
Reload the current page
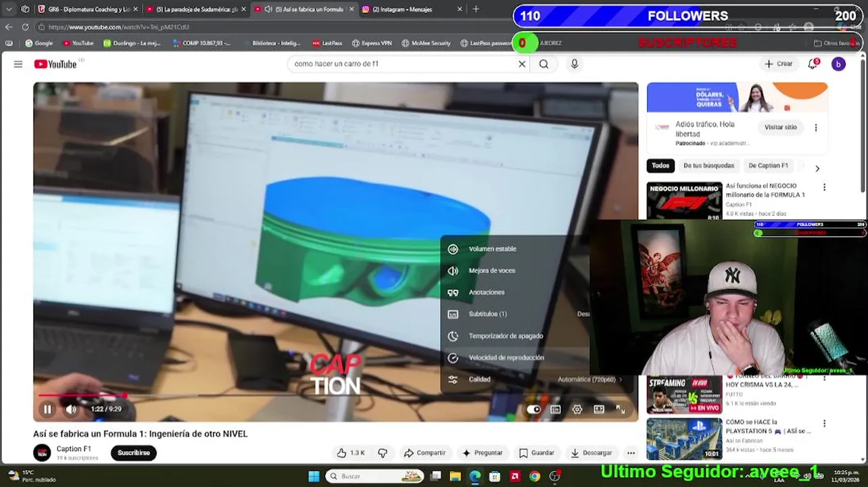(x=25, y=27)
